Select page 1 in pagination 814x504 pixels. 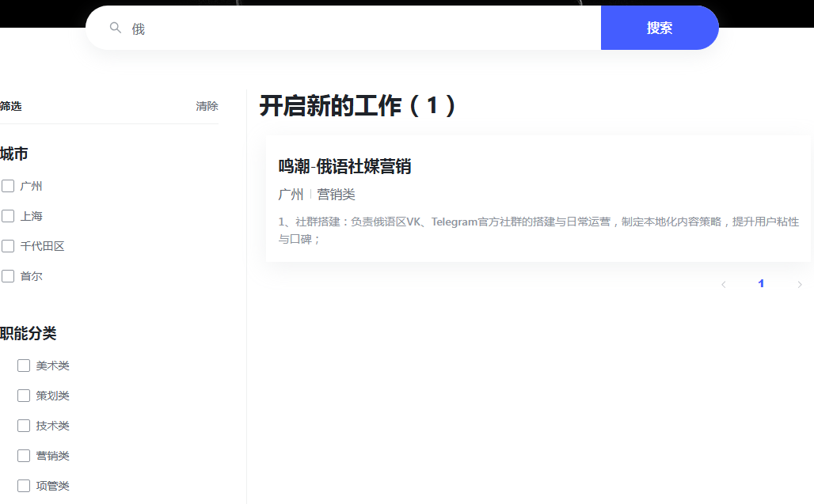pyautogui.click(x=761, y=283)
